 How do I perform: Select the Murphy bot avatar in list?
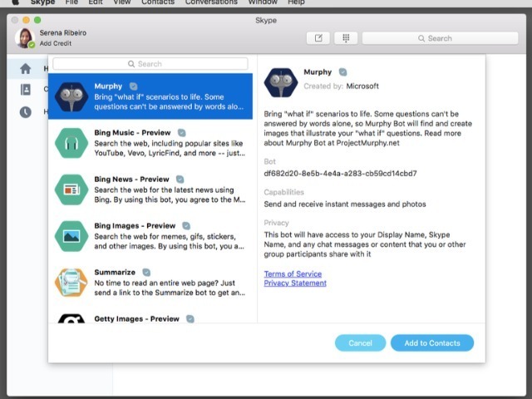tap(71, 96)
